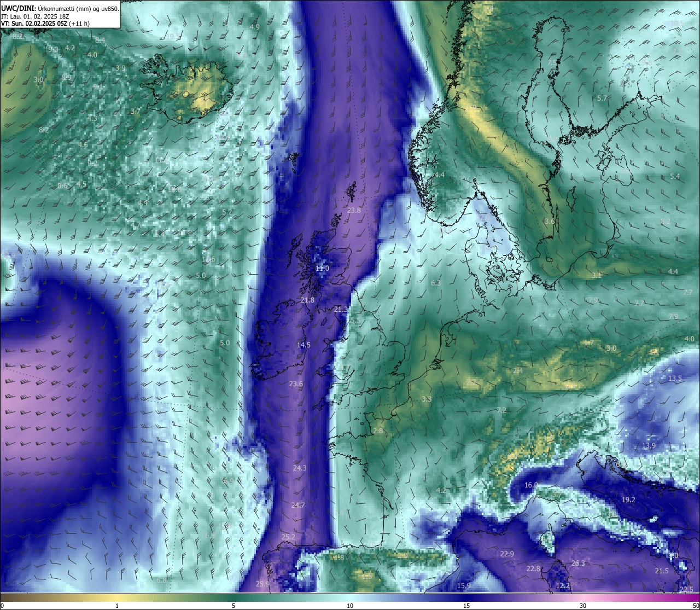Click the 3.9 map value
Screen dimensions: 700x610
point(120,68)
